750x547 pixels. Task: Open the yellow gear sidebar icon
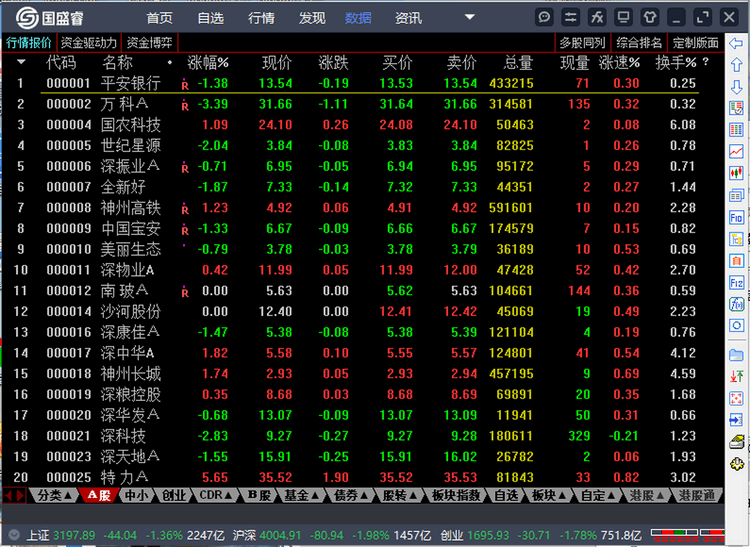pos(737,463)
